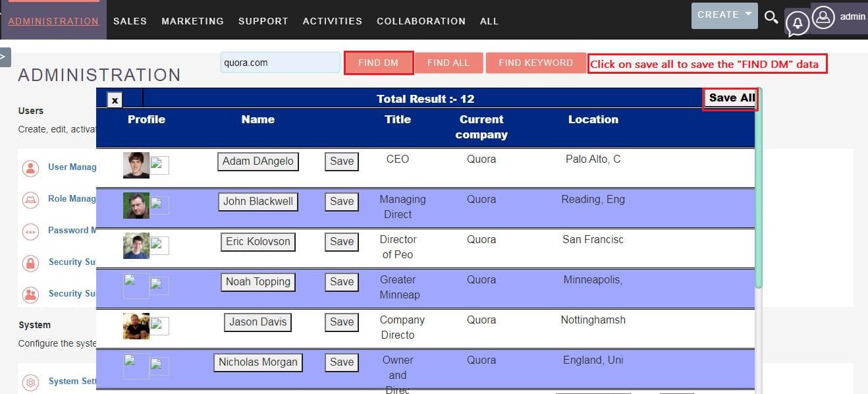This screenshot has width=868, height=394.
Task: Click the quora.com domain input field
Action: pos(281,63)
